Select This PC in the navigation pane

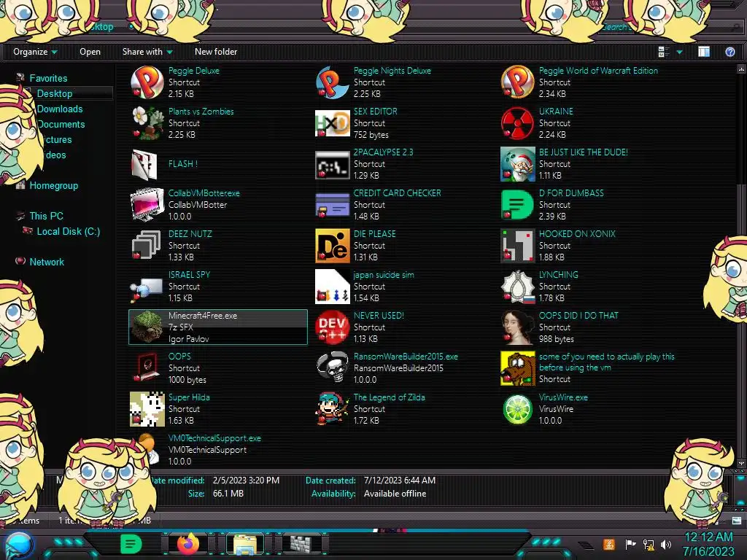pyautogui.click(x=46, y=216)
